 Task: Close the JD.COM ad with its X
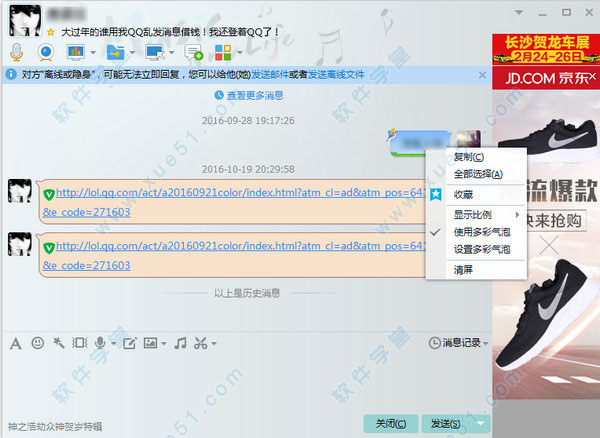coord(593,77)
